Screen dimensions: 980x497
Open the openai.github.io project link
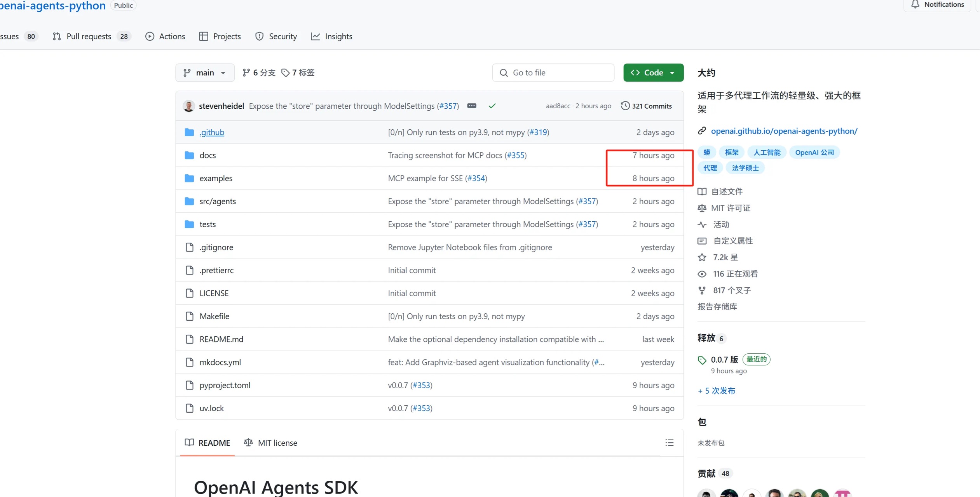point(783,130)
